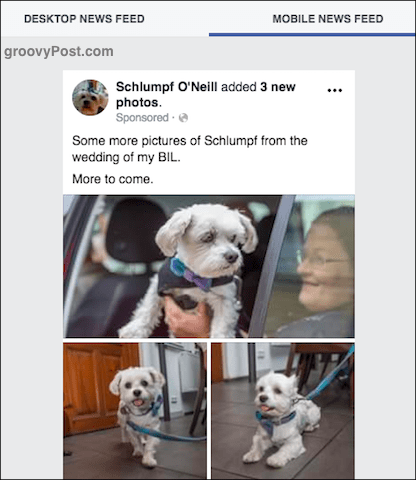Click the gray Sponsored label
Screen dimensions: 416x480
point(142,118)
